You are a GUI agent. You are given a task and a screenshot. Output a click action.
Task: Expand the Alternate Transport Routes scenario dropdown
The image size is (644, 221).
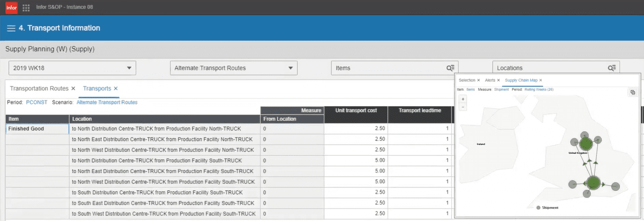tap(234, 68)
